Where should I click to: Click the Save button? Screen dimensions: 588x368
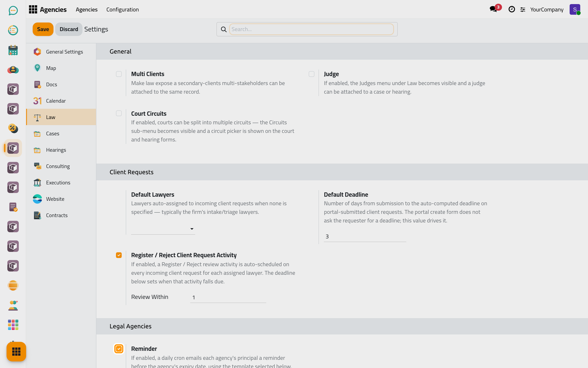pyautogui.click(x=43, y=29)
